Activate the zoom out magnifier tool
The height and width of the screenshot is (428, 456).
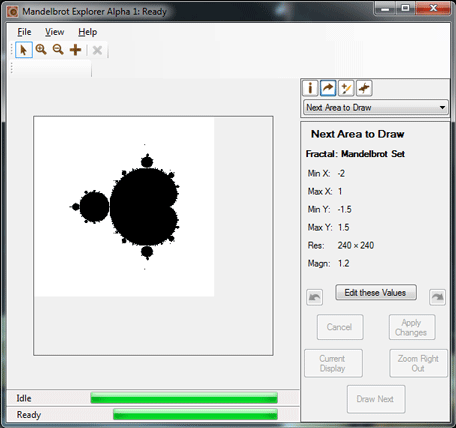pyautogui.click(x=58, y=50)
